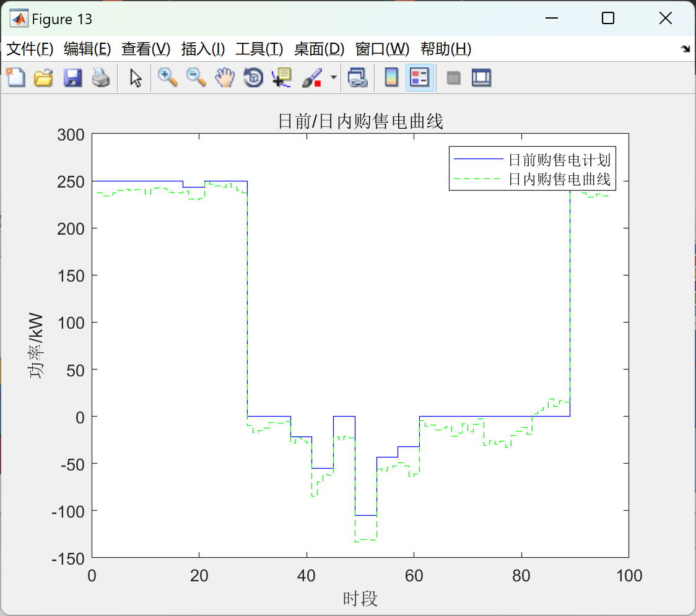This screenshot has height=616, width=696.
Task: Select legend entry 日前购售电计划
Action: [559, 159]
